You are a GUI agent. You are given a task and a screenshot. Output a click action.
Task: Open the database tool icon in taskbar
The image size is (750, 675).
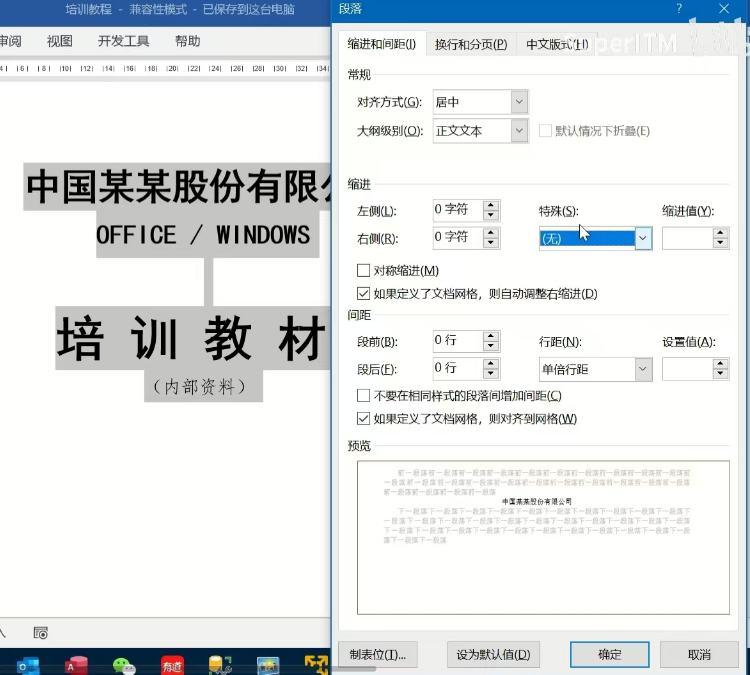point(220,665)
